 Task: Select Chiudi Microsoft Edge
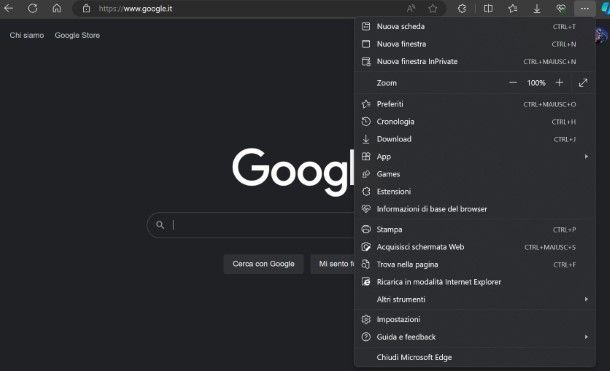(x=475, y=357)
